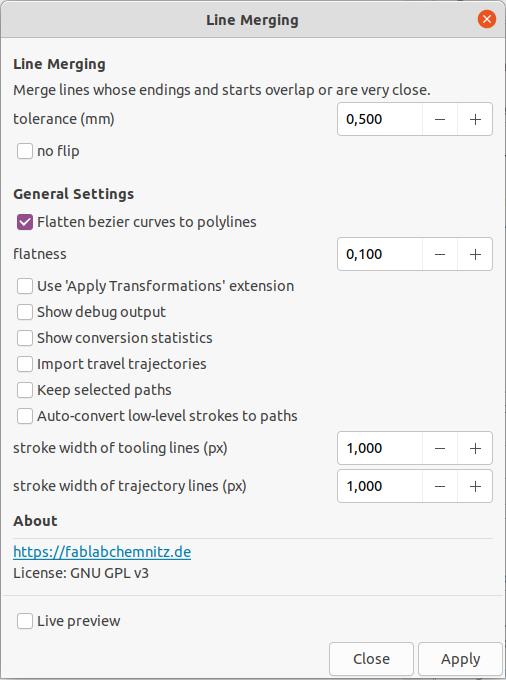Enable Auto-convert low-level strokes to paths
The image size is (506, 680).
tap(25, 416)
